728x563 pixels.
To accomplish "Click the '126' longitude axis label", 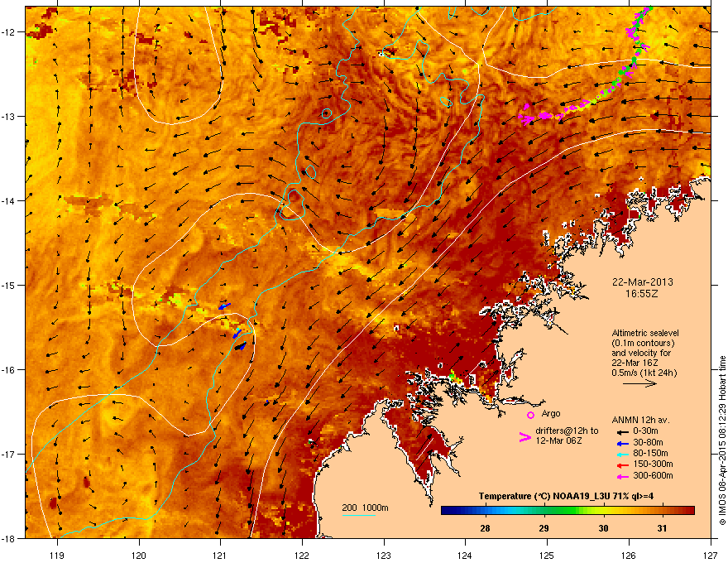I will 629,555.
